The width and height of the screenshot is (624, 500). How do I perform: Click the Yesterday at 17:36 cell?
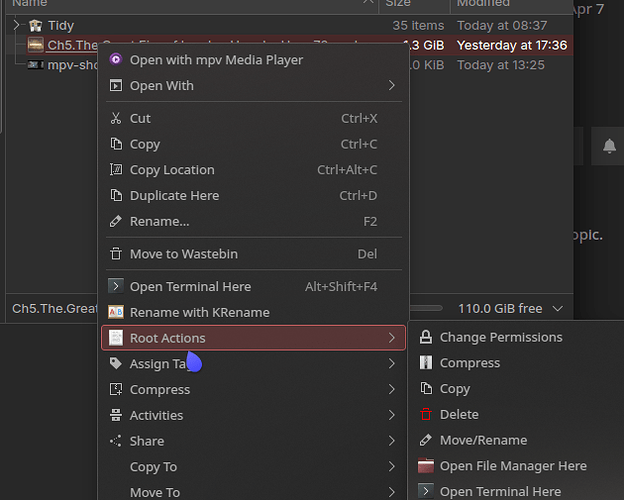[x=512, y=45]
